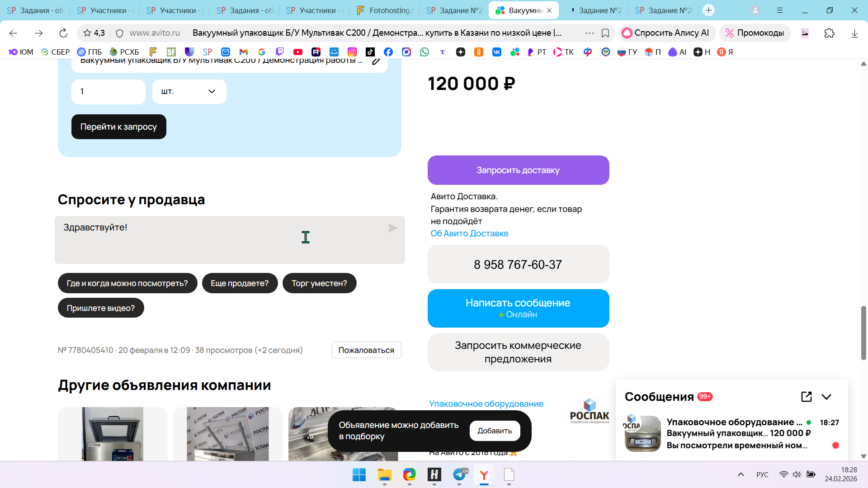This screenshot has width=868, height=488.
Task: Click the bookmark icon in the address bar
Action: [605, 33]
